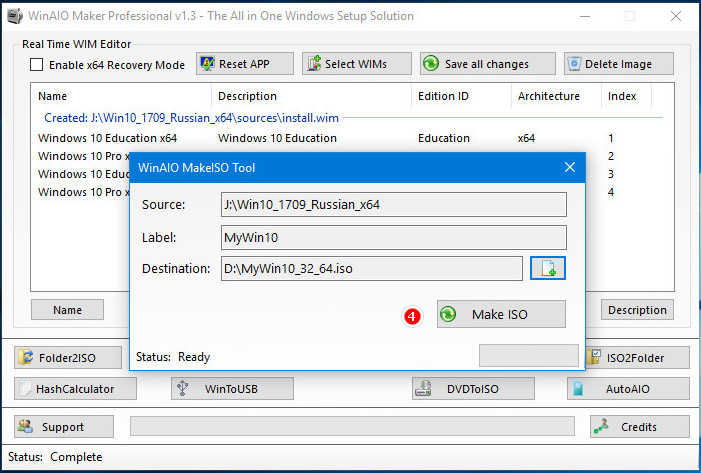The height and width of the screenshot is (473, 701).
Task: Click the Destination path field
Action: click(372, 268)
